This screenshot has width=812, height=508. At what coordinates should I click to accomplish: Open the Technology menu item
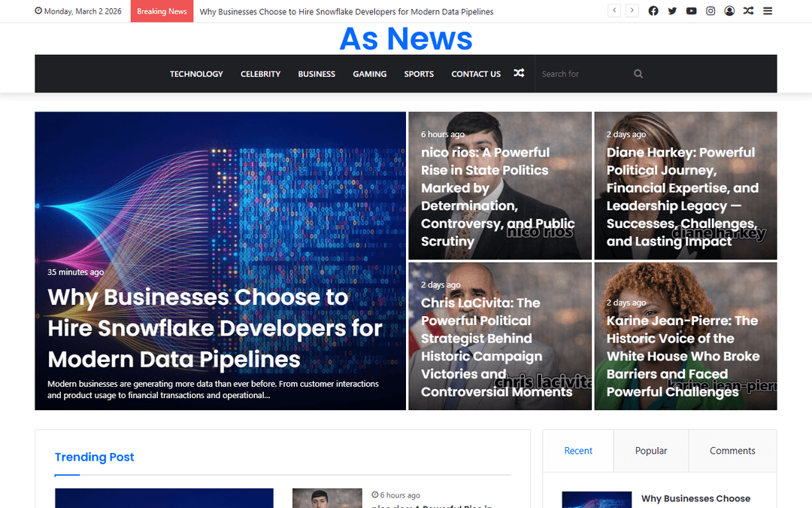(x=196, y=74)
